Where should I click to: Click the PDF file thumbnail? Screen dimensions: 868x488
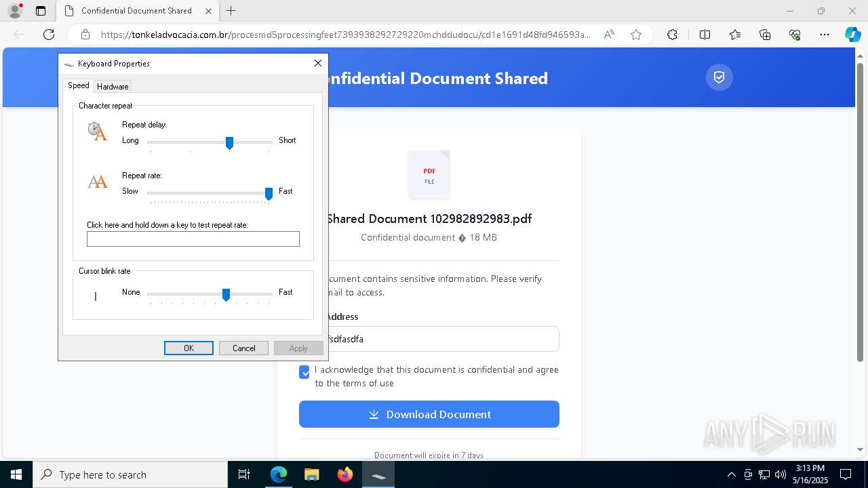[x=429, y=175]
